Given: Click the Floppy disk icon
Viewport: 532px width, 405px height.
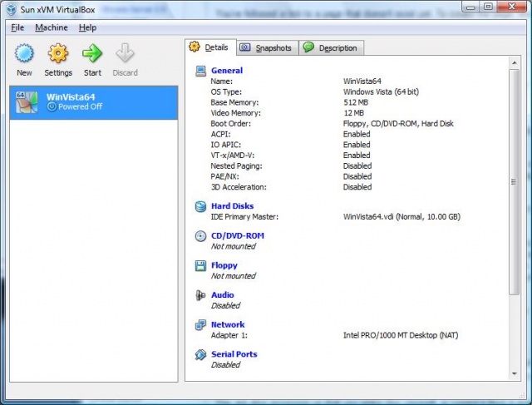Looking at the screenshot, I should click(200, 266).
